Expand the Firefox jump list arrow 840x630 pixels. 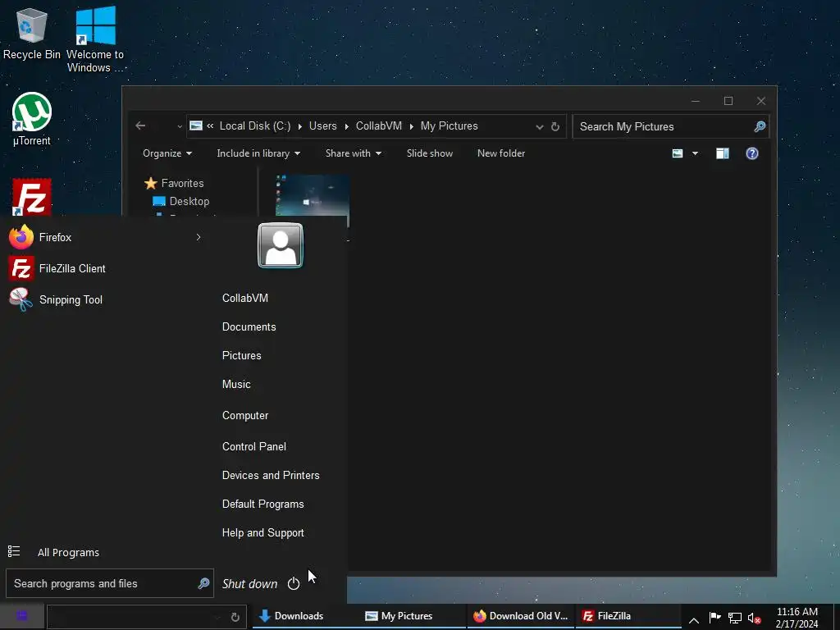point(199,237)
